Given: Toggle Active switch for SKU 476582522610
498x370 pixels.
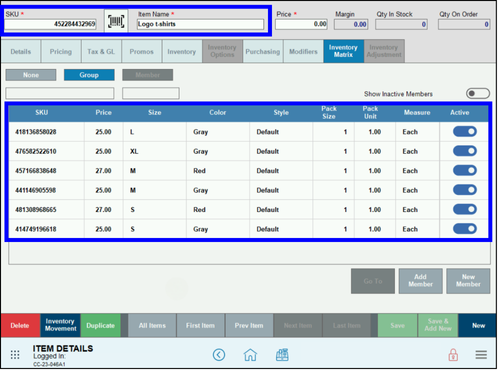Looking at the screenshot, I should pyautogui.click(x=465, y=151).
